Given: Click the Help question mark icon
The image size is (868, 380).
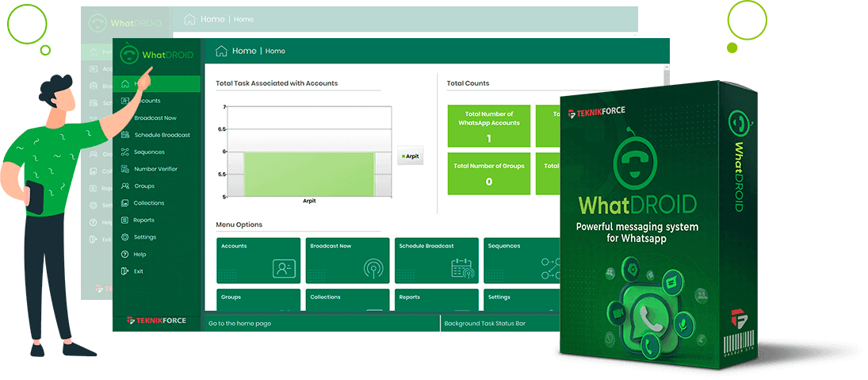Looking at the screenshot, I should 125,255.
